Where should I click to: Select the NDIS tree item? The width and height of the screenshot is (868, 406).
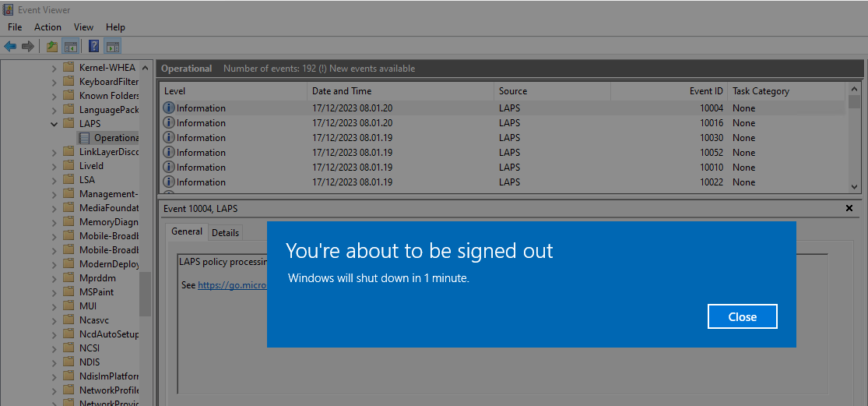pos(89,362)
